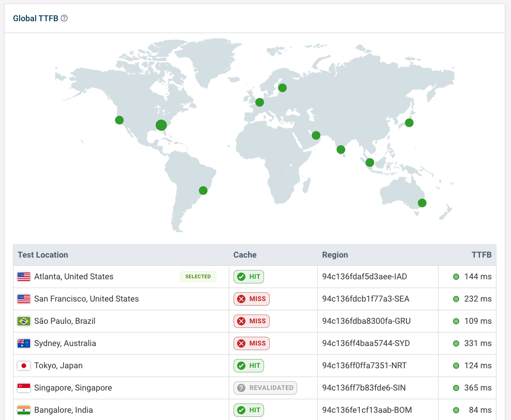511x420 pixels.
Task: Click region 94c136fdba8300fa-GRU
Action: click(367, 321)
